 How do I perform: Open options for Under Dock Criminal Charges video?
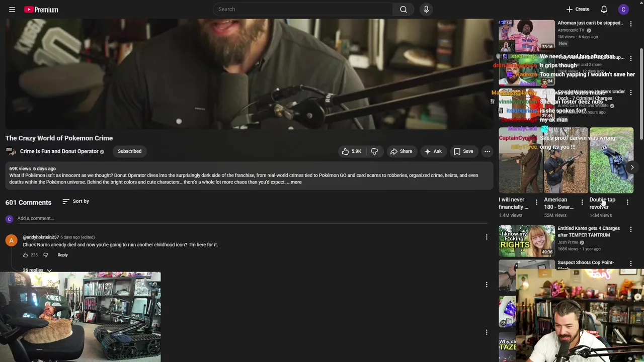(631, 93)
